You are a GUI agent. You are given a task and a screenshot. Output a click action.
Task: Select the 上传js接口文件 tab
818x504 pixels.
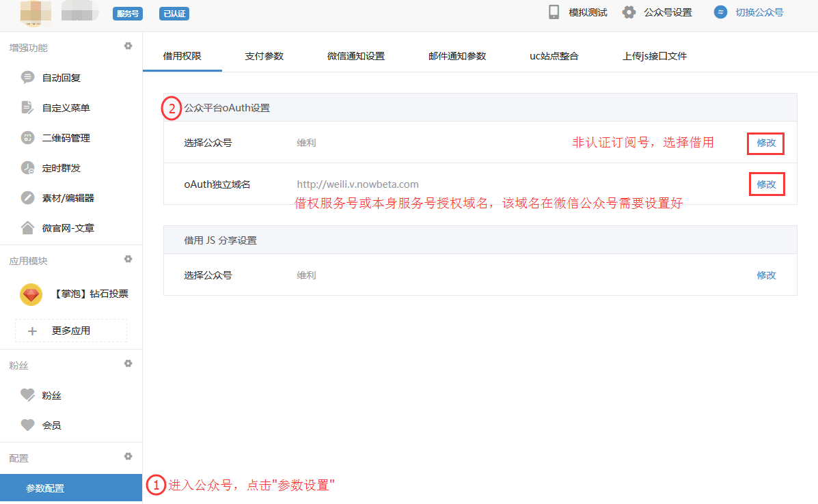(654, 56)
